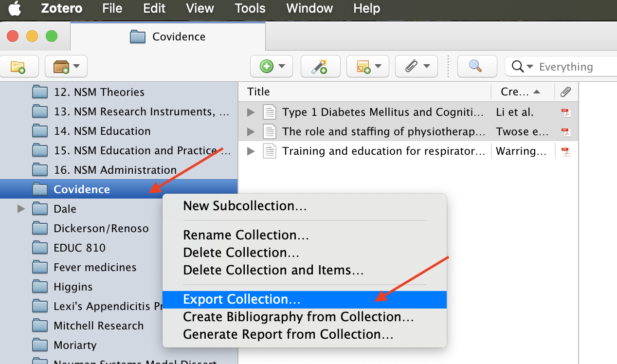The image size is (617, 364).
Task: Select the 14. NSM Education collection
Action: (x=102, y=131)
